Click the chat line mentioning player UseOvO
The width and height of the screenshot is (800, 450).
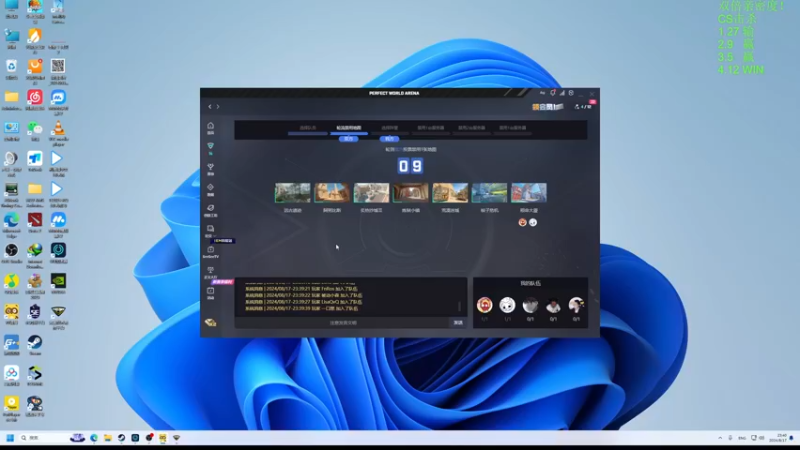click(304, 302)
